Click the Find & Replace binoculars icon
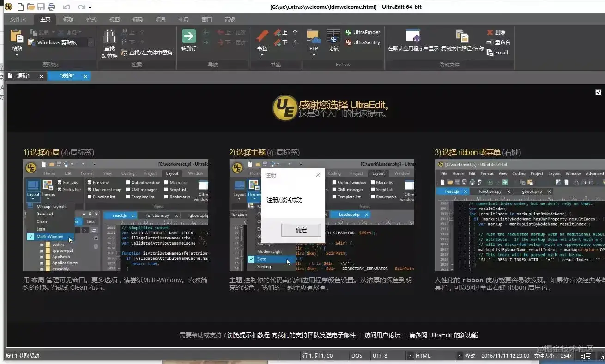605x364 pixels. pyautogui.click(x=109, y=36)
